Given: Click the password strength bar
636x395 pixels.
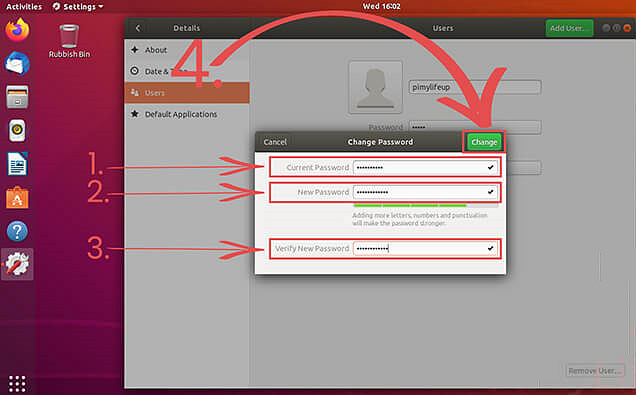Looking at the screenshot, I should click(x=425, y=206).
